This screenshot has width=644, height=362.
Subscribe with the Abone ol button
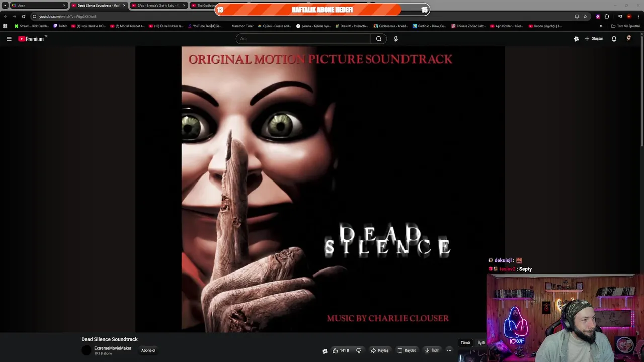coord(148,350)
